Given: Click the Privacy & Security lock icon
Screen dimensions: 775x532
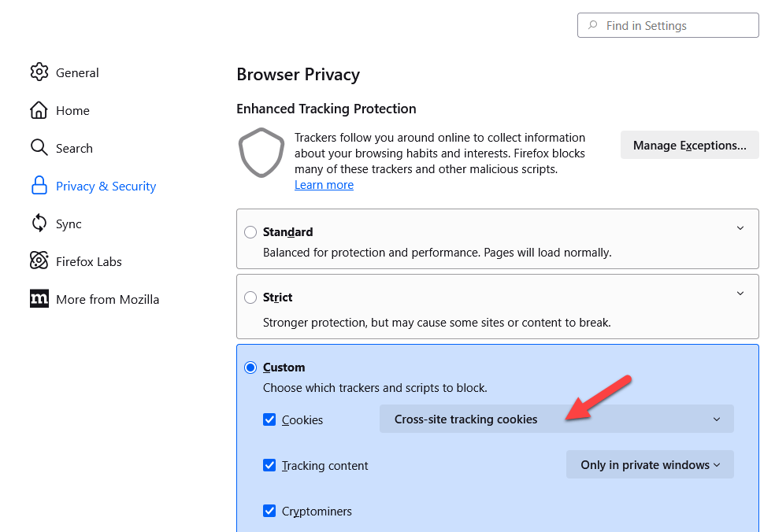Looking at the screenshot, I should [x=39, y=186].
